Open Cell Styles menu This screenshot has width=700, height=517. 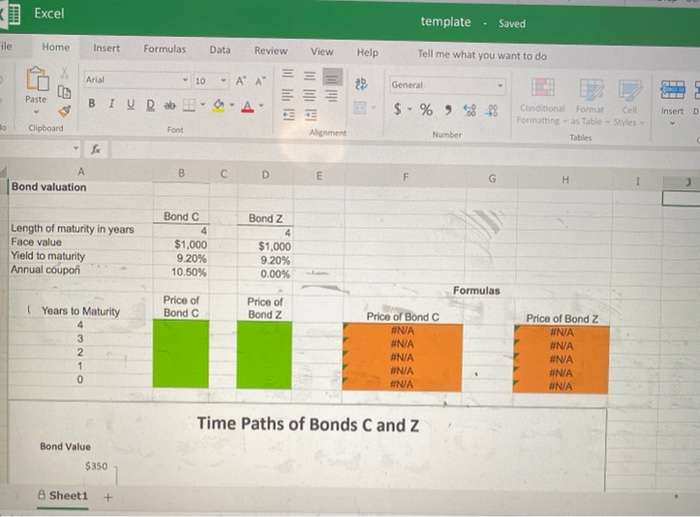(629, 103)
